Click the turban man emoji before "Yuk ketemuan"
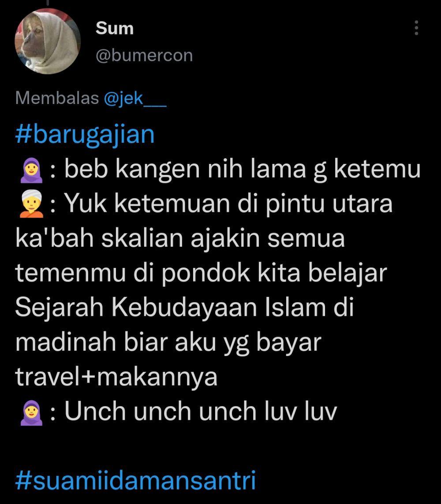The width and height of the screenshot is (441, 504). [31, 204]
